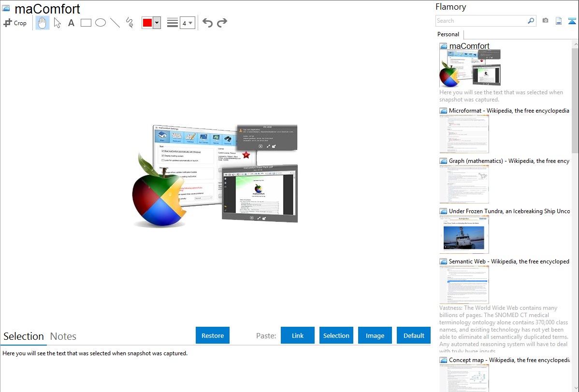579x392 pixels.
Task: Open the line width dropdown showing 4
Action: point(187,23)
